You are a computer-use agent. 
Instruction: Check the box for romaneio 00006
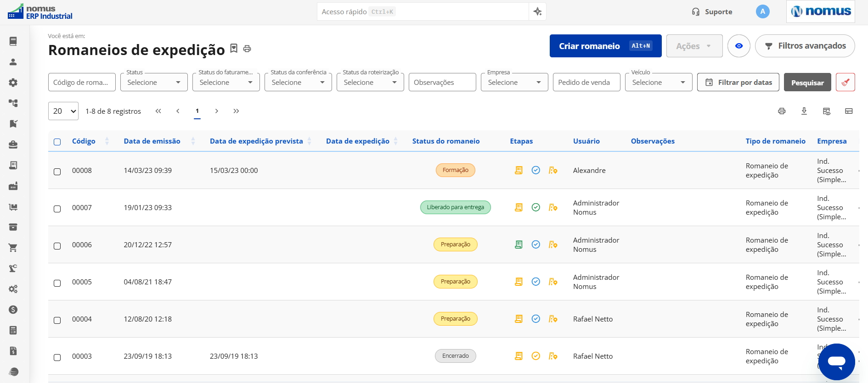tap(57, 246)
